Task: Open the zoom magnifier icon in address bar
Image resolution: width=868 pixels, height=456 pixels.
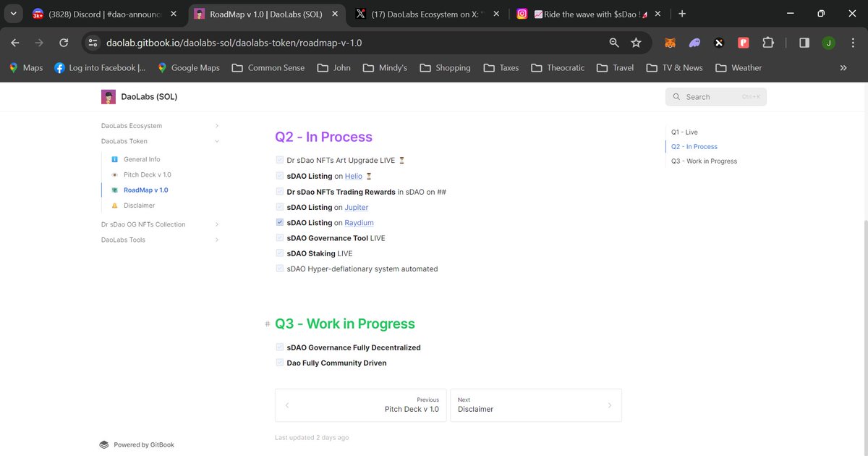Action: pyautogui.click(x=614, y=43)
